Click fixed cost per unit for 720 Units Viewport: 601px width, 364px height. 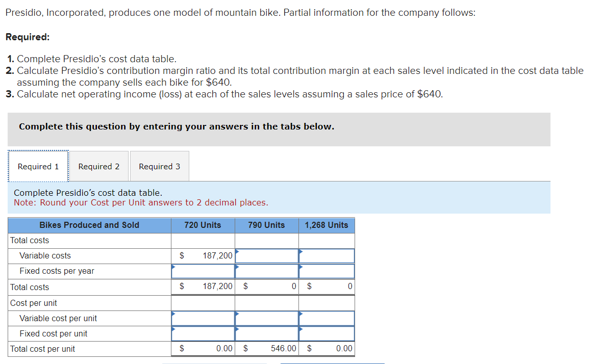pyautogui.click(x=203, y=334)
